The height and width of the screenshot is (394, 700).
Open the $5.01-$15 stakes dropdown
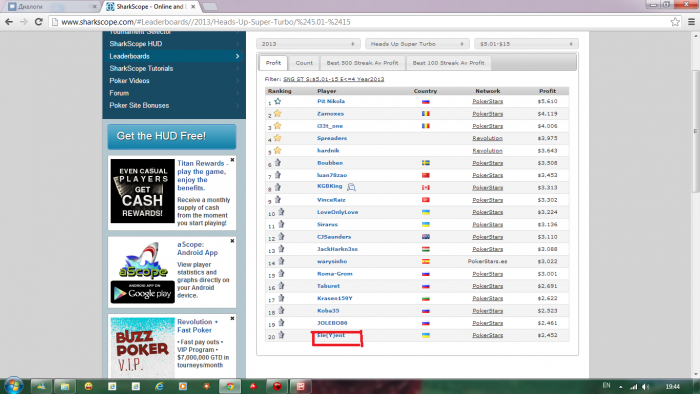(526, 44)
